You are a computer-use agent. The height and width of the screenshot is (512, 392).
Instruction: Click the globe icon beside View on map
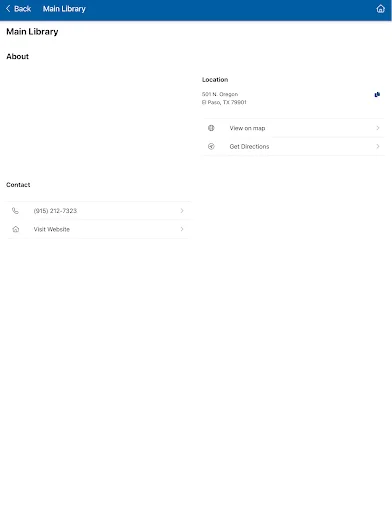[x=211, y=128]
